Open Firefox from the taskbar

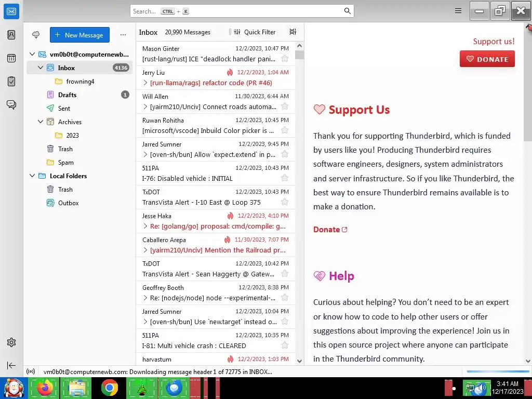pyautogui.click(x=44, y=388)
